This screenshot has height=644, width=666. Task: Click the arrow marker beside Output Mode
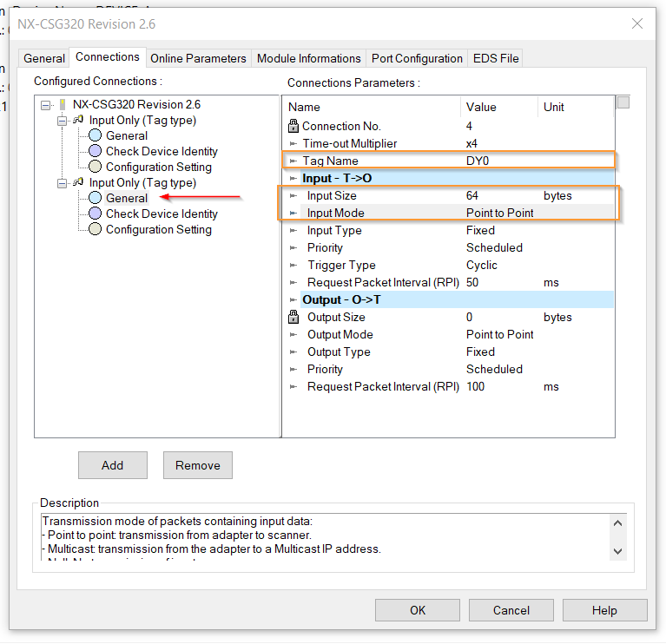[293, 334]
